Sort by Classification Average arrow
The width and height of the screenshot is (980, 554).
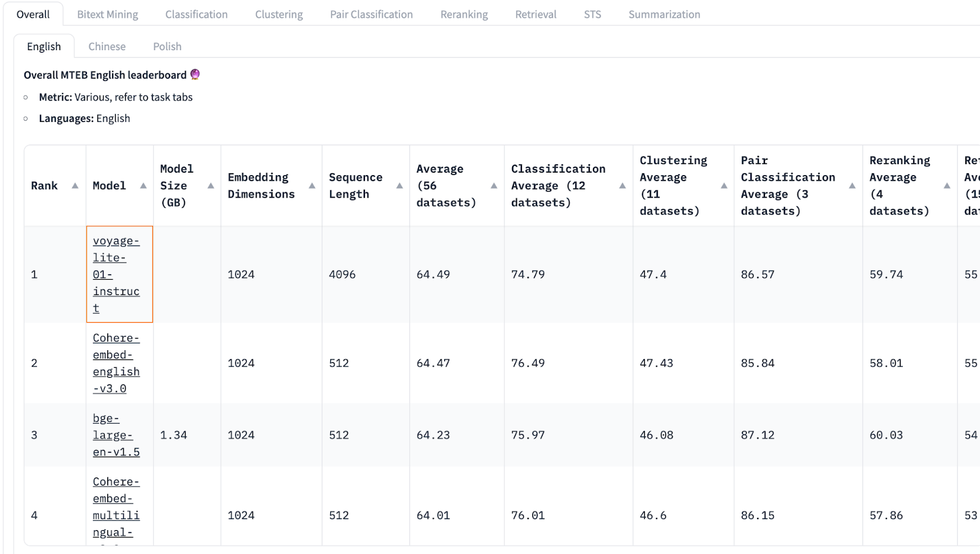[x=622, y=185]
